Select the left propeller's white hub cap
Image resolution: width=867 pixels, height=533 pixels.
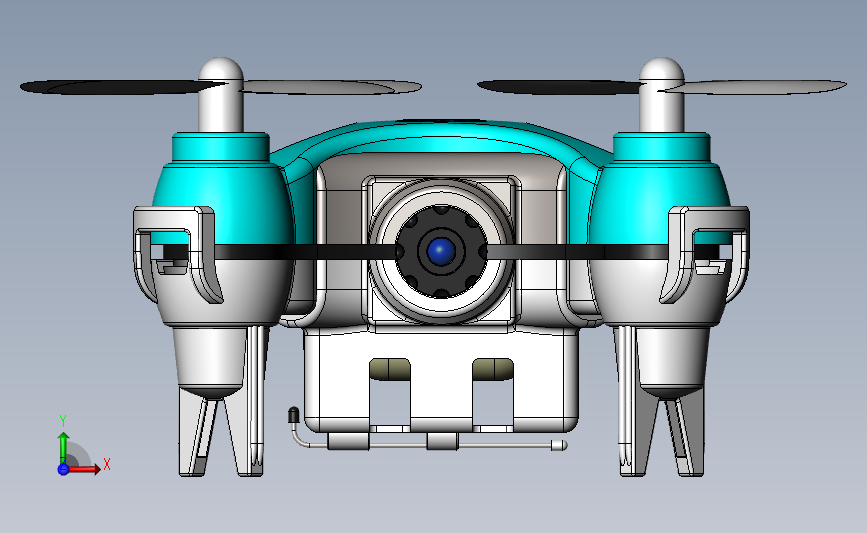coord(221,94)
